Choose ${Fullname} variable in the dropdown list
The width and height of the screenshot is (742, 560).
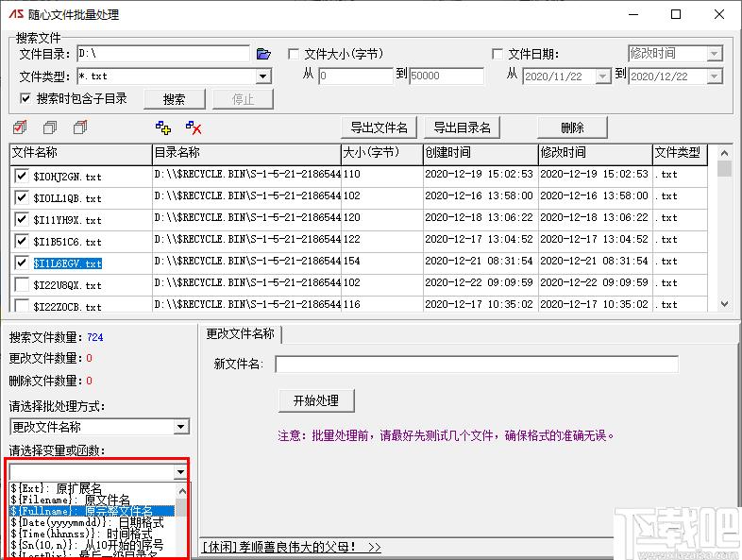click(93, 511)
